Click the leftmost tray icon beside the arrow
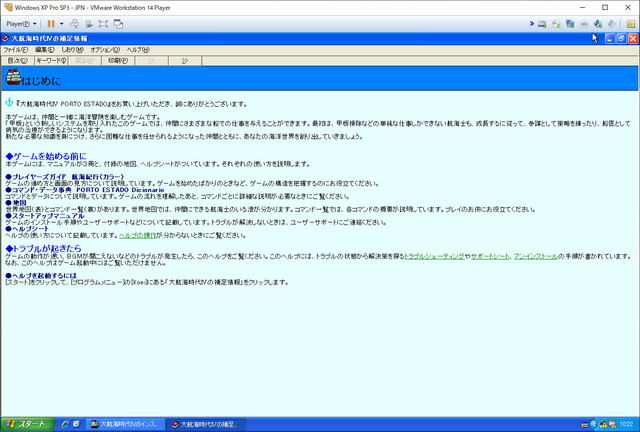Viewport: 640px width, 432px height. click(584, 425)
